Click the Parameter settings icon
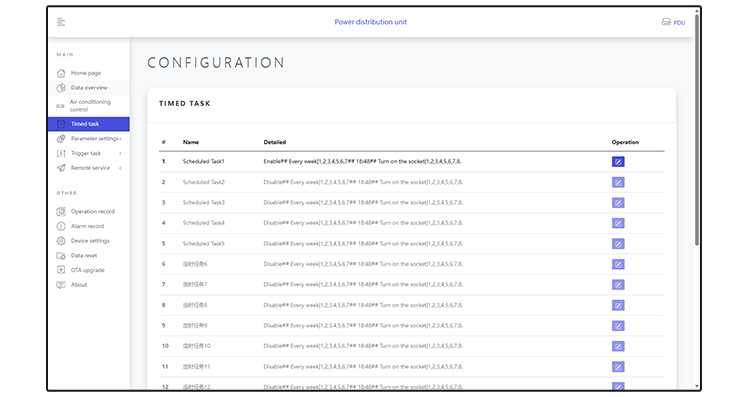The width and height of the screenshot is (750, 397). 61,139
